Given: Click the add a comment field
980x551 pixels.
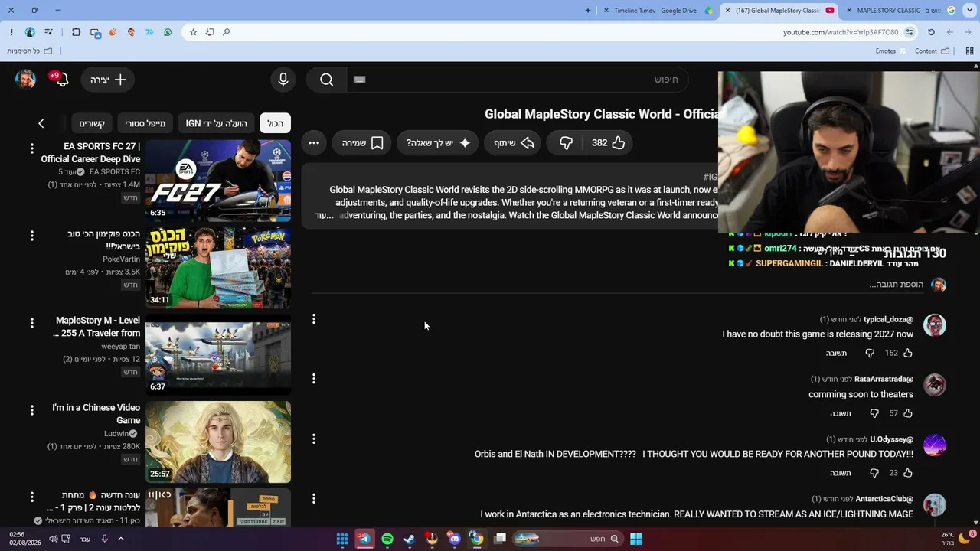Looking at the screenshot, I should click(897, 285).
